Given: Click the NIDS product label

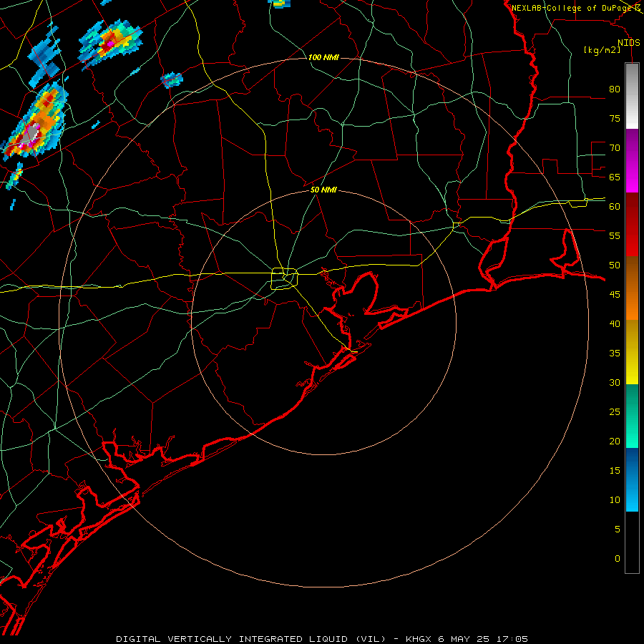Looking at the screenshot, I should click(x=628, y=43).
